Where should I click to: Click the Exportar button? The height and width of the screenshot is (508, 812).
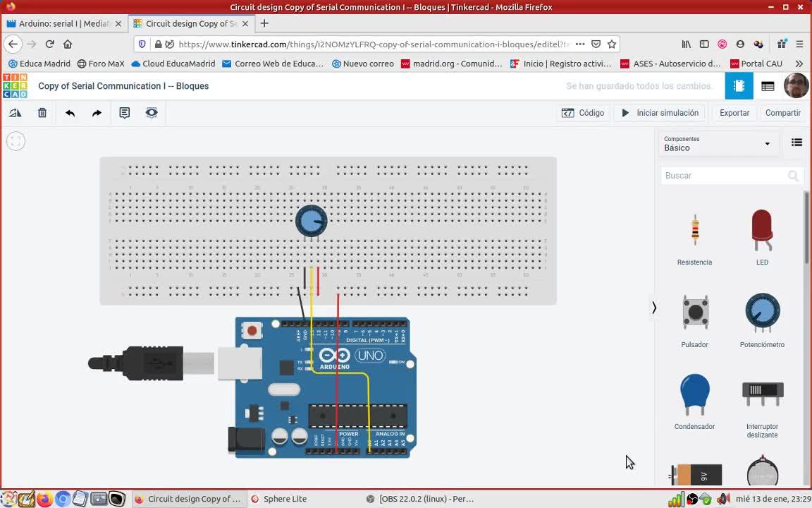pos(734,113)
